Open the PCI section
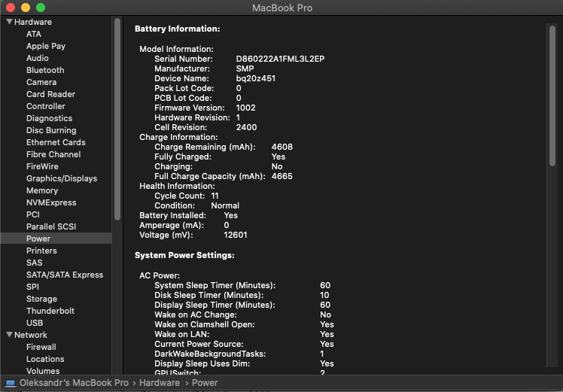The height and width of the screenshot is (392, 563). point(33,214)
